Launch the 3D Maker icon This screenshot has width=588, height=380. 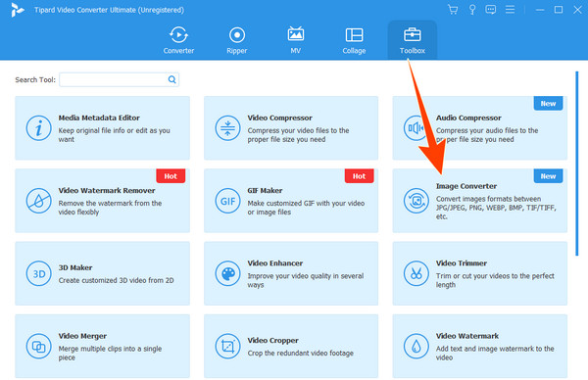coord(38,273)
